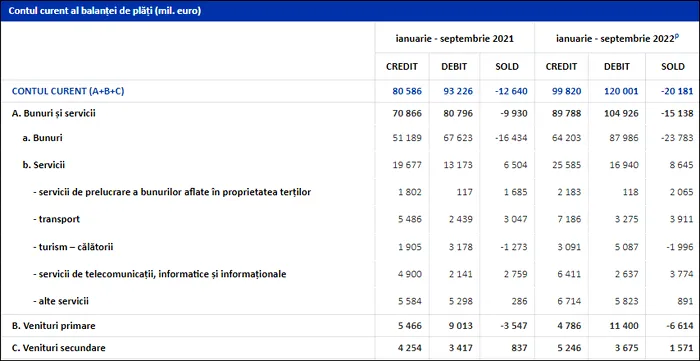This screenshot has width=700, height=361.
Task: Click the 2022 primary income balance '-6 614'
Action: (679, 326)
